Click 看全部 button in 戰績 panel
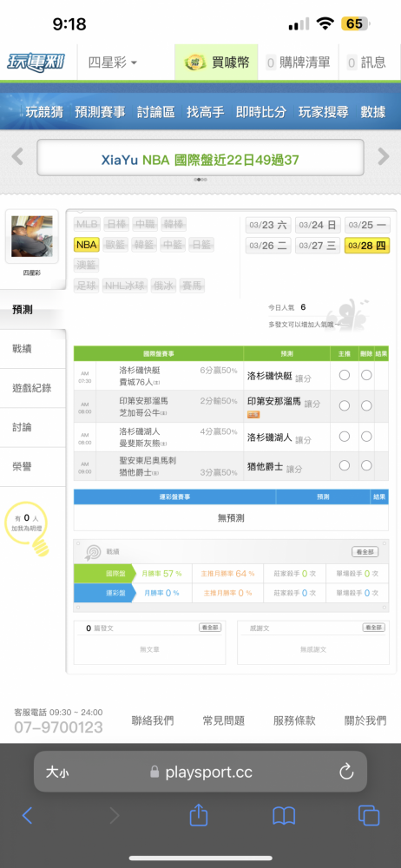This screenshot has height=868, width=401. click(365, 552)
